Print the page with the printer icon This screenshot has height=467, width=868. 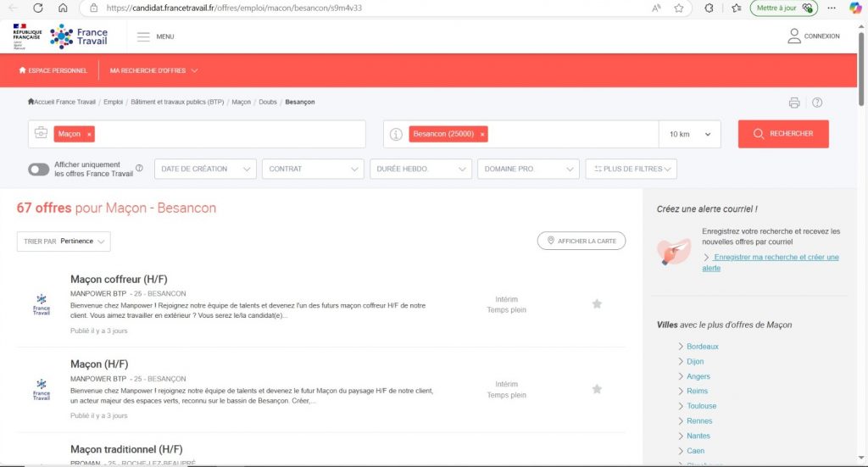click(794, 103)
